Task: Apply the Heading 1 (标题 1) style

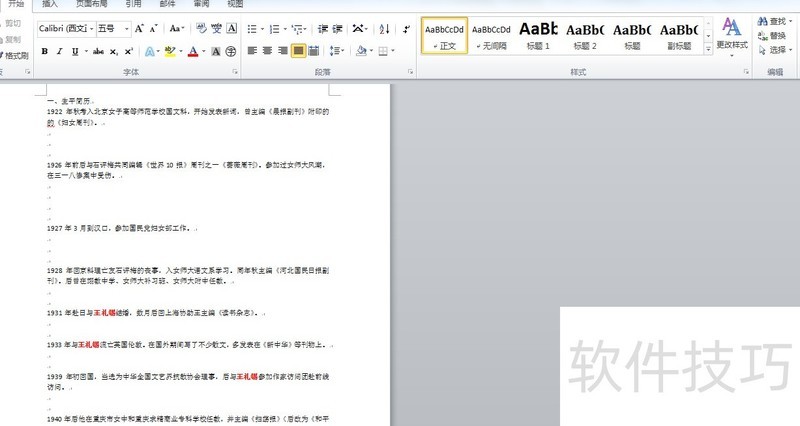Action: 538,36
